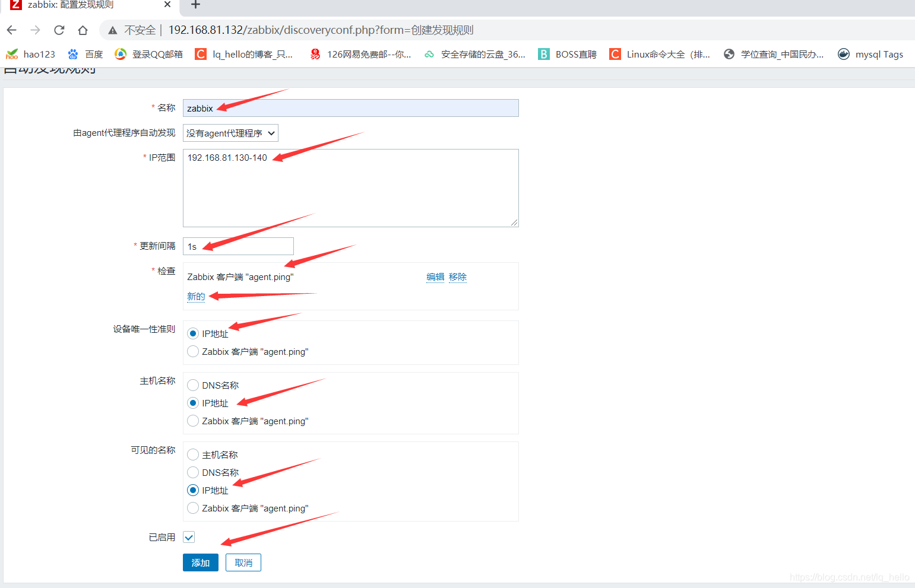Click the address bar URL
This screenshot has height=588, width=915.
pos(321,30)
